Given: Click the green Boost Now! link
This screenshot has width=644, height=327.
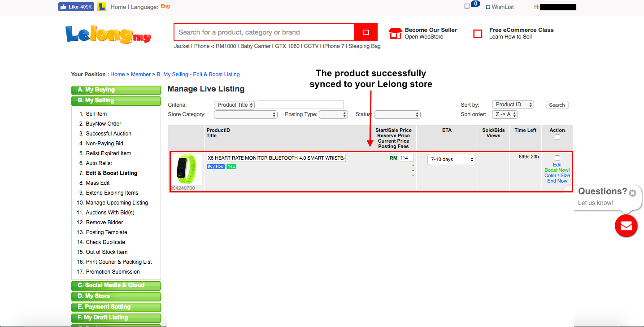Looking at the screenshot, I should [x=557, y=170].
